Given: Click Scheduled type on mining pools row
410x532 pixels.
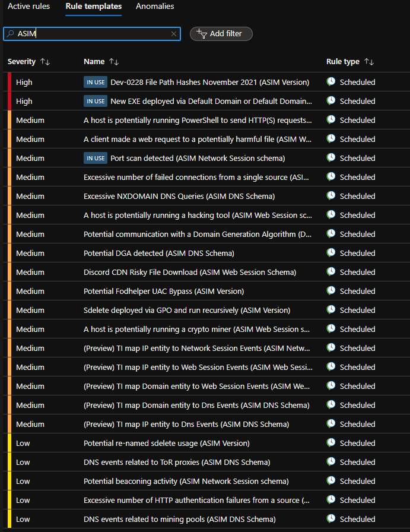Looking at the screenshot, I should (x=357, y=519).
